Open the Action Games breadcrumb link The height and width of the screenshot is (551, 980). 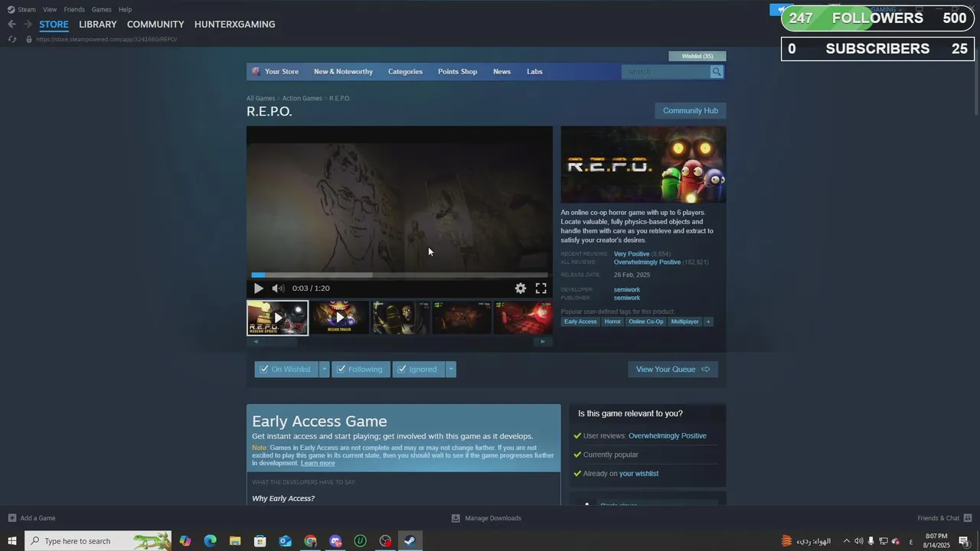click(302, 99)
